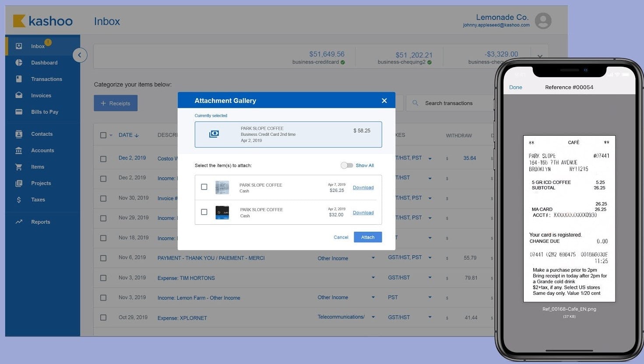Click the search magnifier icon

pyautogui.click(x=415, y=103)
